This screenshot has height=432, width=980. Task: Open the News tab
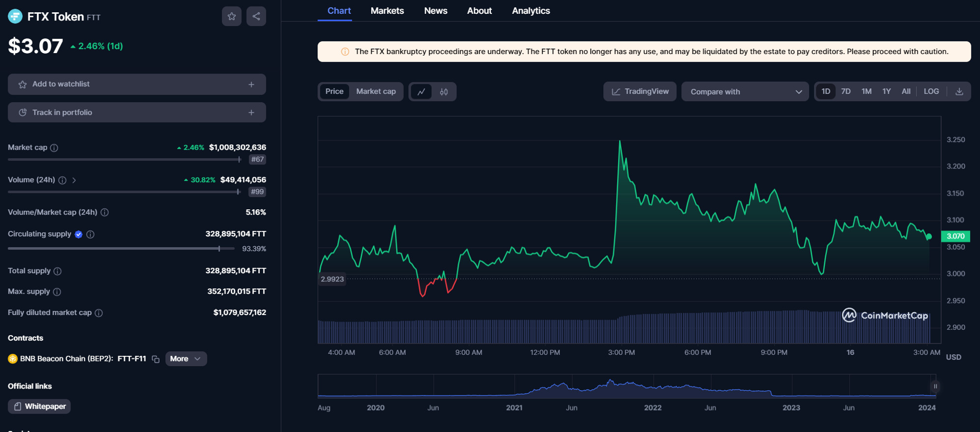[x=435, y=11]
